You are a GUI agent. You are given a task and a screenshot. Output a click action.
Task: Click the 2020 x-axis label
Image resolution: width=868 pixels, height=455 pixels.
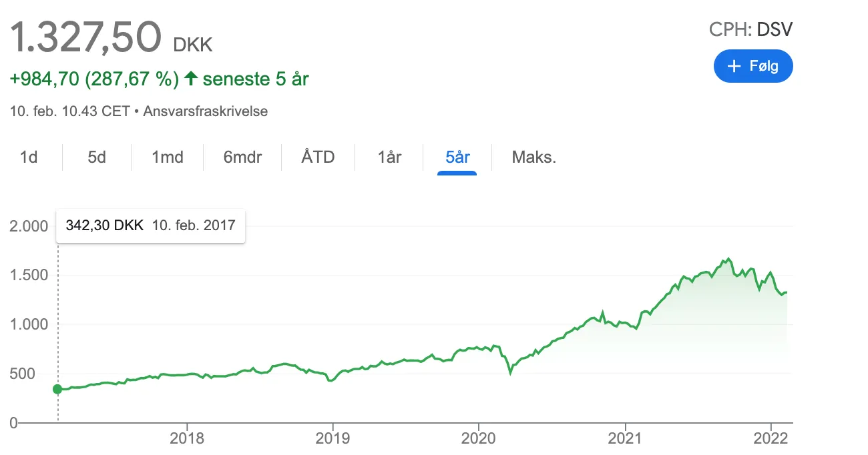pyautogui.click(x=479, y=438)
